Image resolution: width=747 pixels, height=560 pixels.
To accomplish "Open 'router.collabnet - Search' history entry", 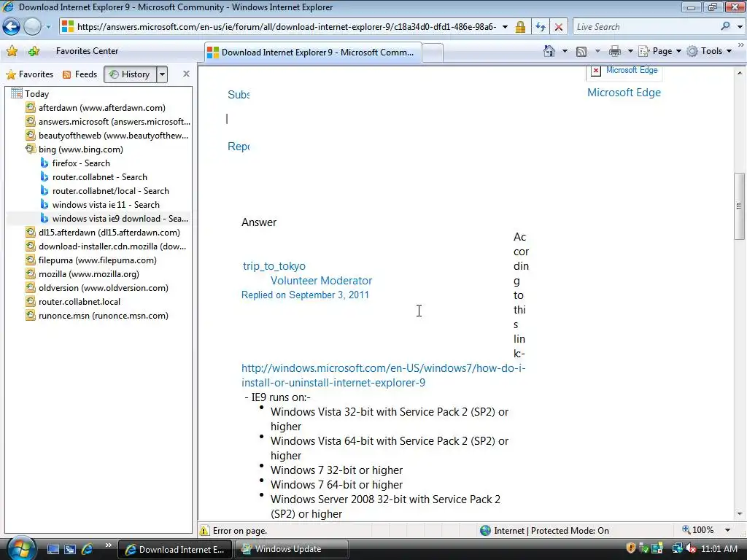I will [94, 176].
